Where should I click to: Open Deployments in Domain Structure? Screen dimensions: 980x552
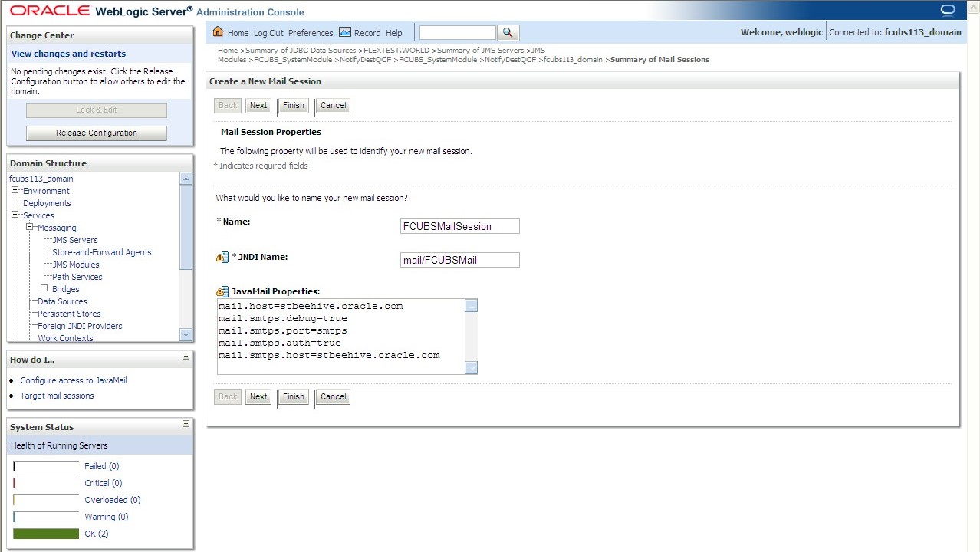pyautogui.click(x=47, y=203)
